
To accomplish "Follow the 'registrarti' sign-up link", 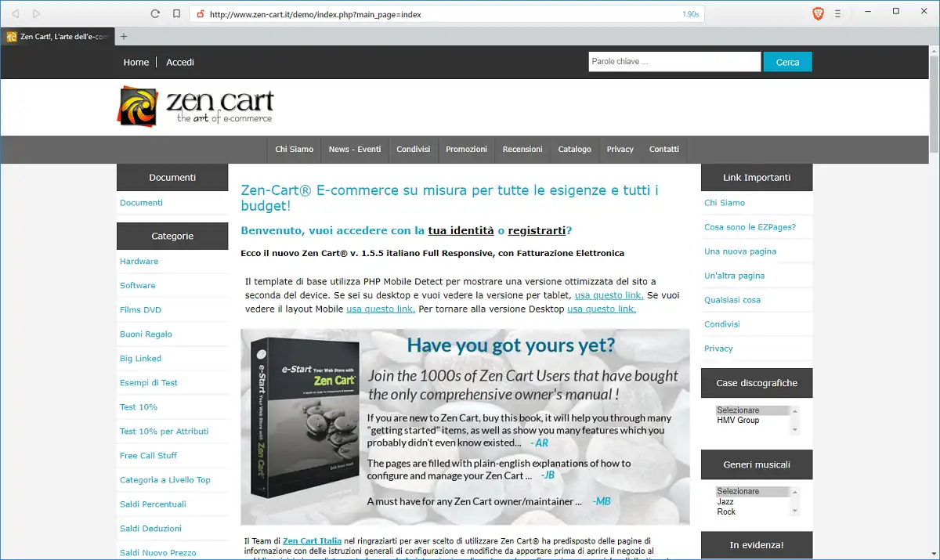I will 537,230.
